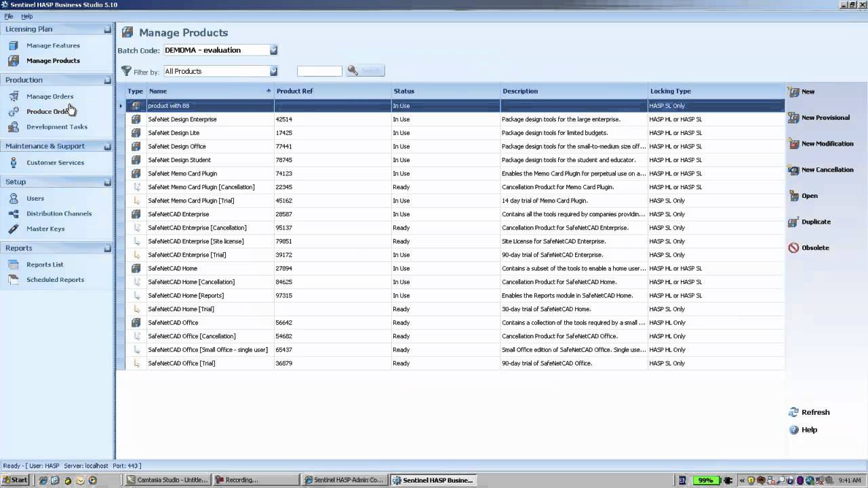Viewport: 868px width, 488px height.
Task: Click the Manage Features sidebar icon
Action: (14, 45)
